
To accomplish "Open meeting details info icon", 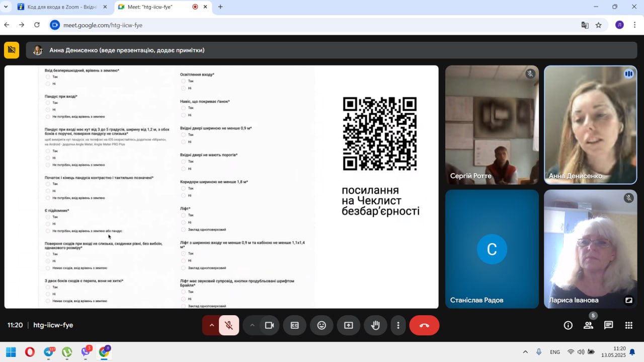I will (x=568, y=325).
